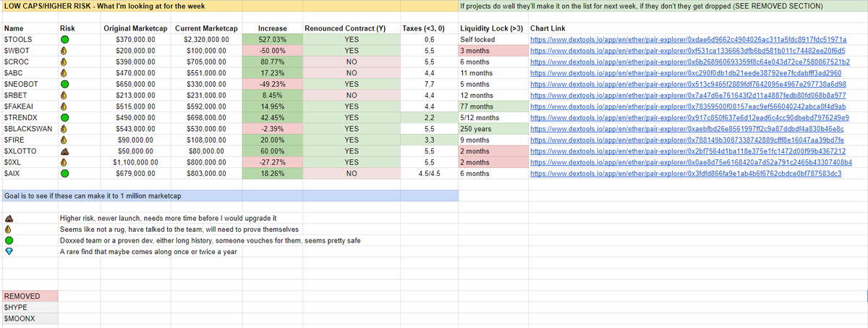Screen dimensions: 868x328
Task: Open the $NEOBOT dextools chart link
Action: [688, 84]
